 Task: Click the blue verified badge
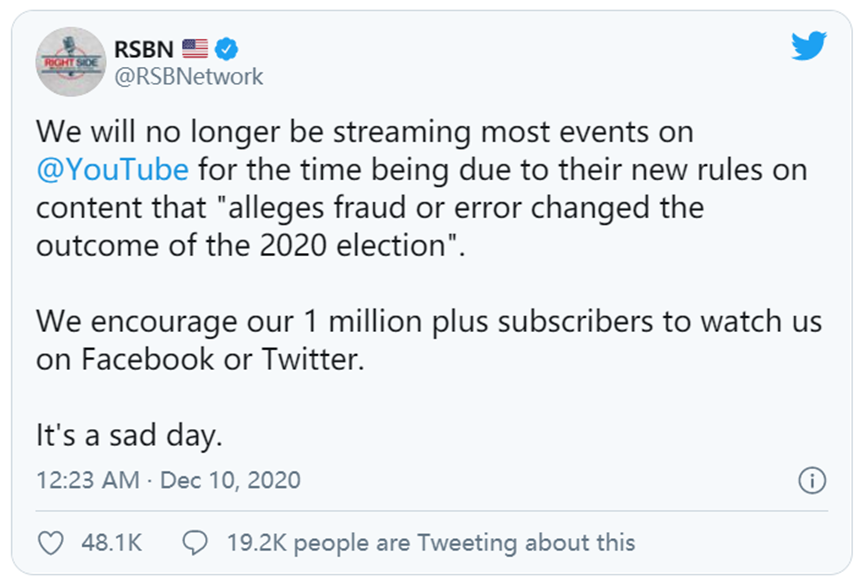coord(226,49)
